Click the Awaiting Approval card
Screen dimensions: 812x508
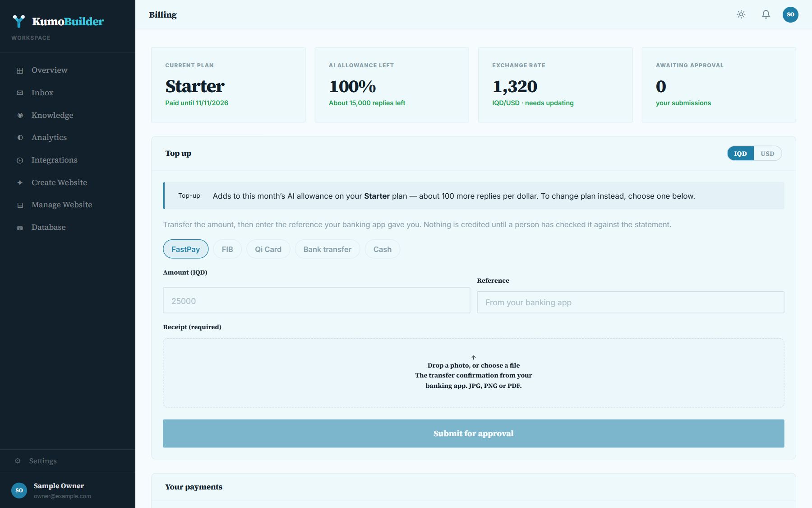(719, 85)
